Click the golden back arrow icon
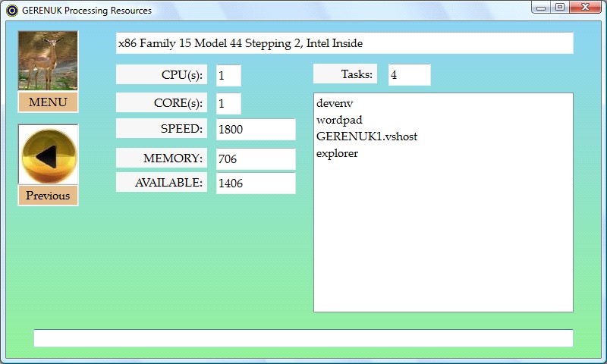 point(48,155)
